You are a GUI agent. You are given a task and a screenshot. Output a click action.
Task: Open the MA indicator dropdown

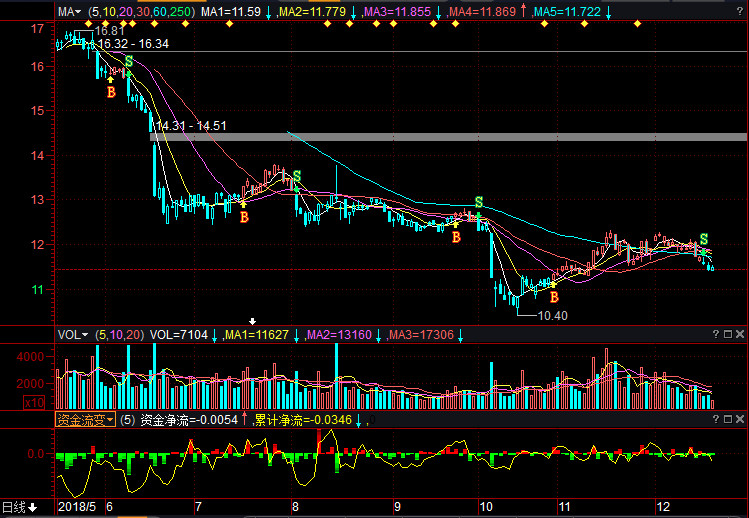pyautogui.click(x=69, y=11)
